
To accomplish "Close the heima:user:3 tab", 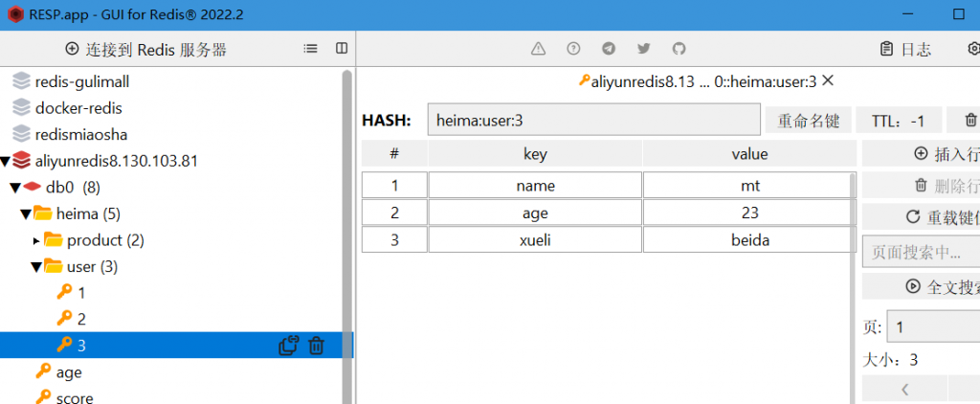I will pos(828,81).
